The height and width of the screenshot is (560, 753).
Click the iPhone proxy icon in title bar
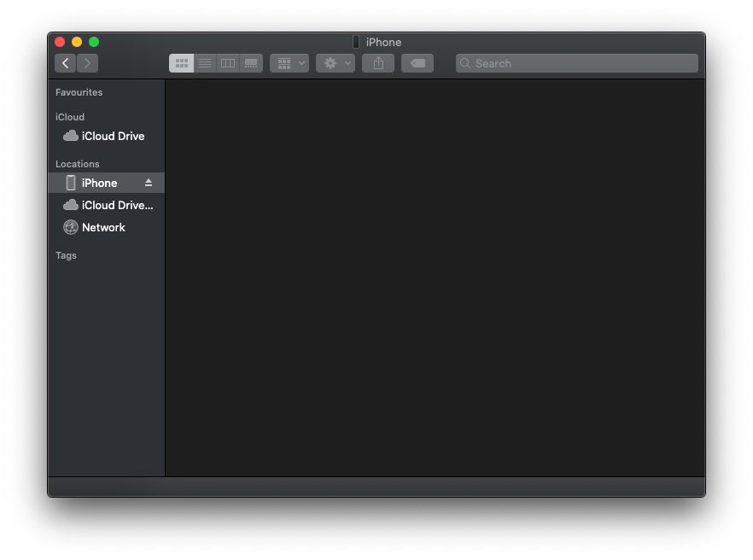pos(356,43)
